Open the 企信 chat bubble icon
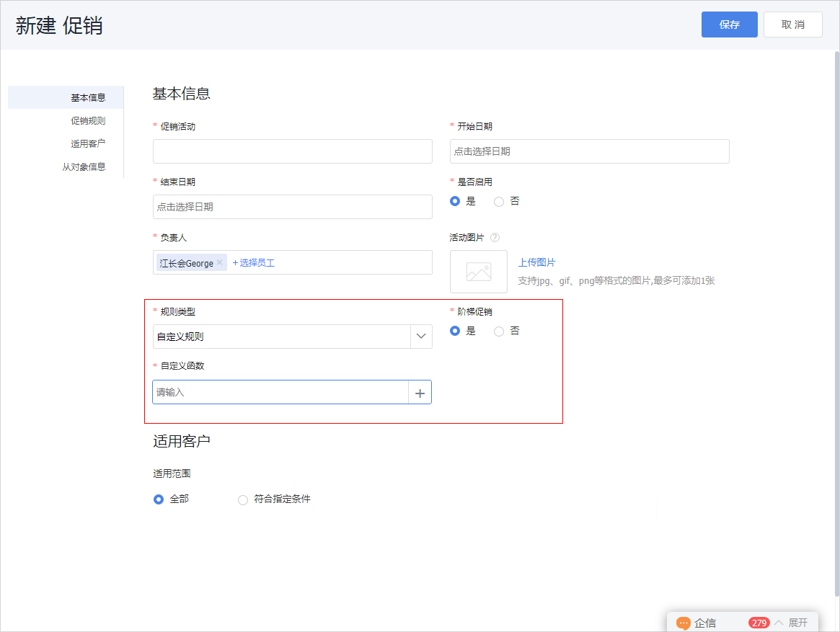Image resolution: width=840 pixels, height=632 pixels. pos(683,623)
